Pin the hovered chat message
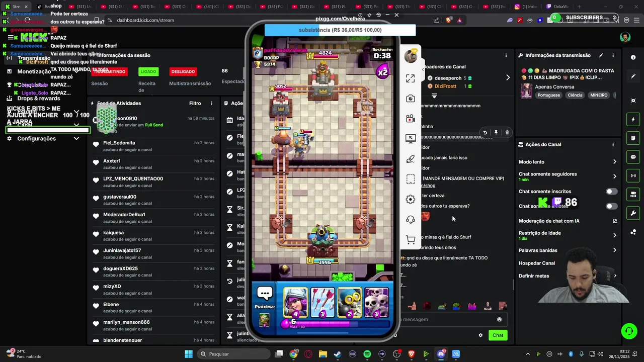Screen dimensions: 644x362 click(x=496, y=132)
